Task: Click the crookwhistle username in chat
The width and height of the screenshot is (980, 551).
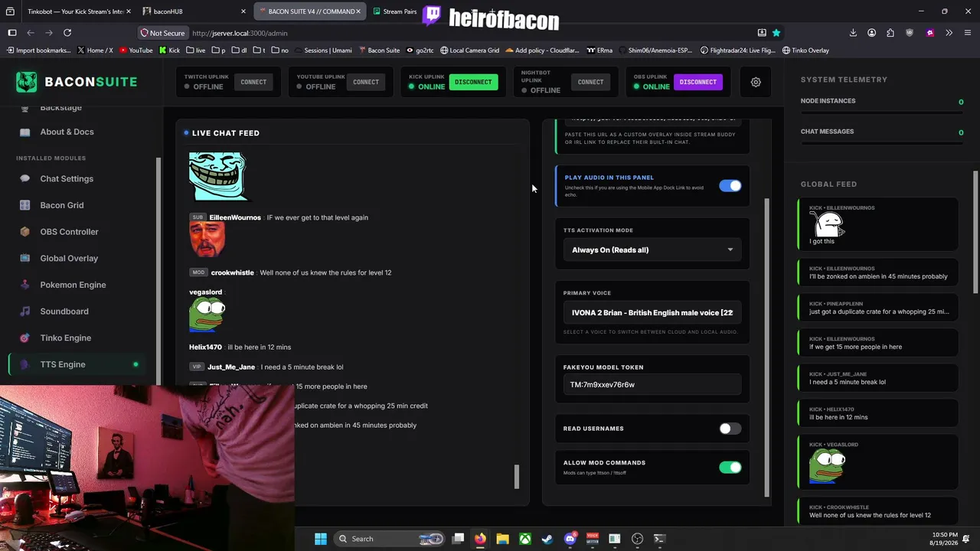Action: (232, 272)
